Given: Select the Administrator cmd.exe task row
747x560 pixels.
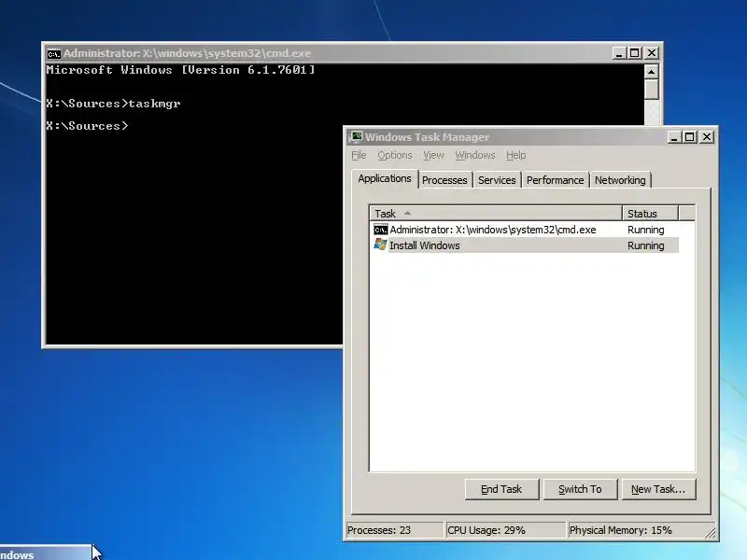Looking at the screenshot, I should click(x=526, y=230).
